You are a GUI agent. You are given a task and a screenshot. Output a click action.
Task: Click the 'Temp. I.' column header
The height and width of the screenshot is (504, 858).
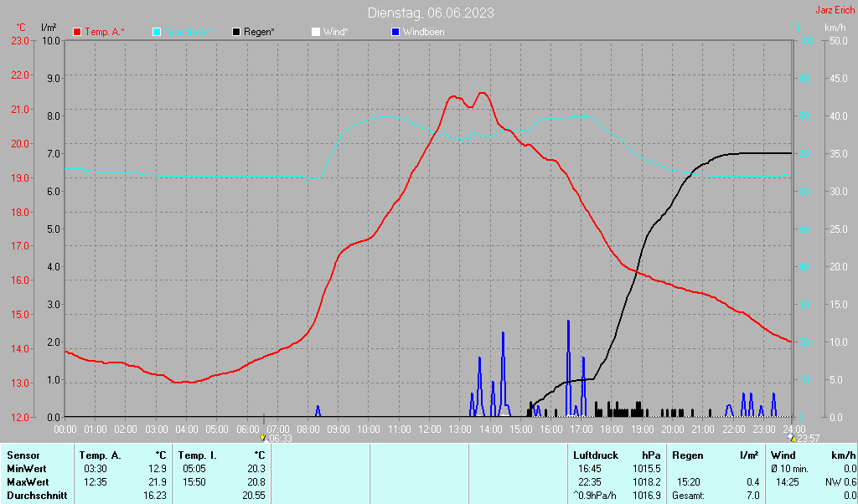tap(198, 455)
